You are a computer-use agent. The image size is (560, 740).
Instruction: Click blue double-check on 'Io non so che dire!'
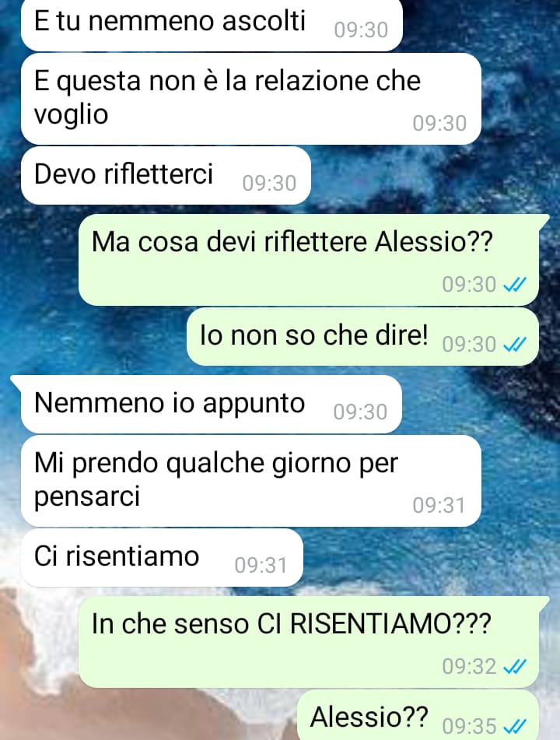pyautogui.click(x=515, y=345)
